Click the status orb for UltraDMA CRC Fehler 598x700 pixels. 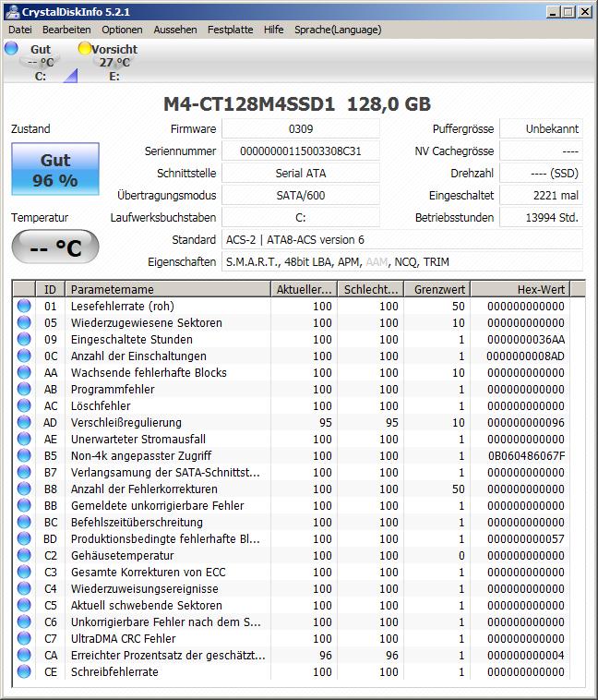coord(24,638)
